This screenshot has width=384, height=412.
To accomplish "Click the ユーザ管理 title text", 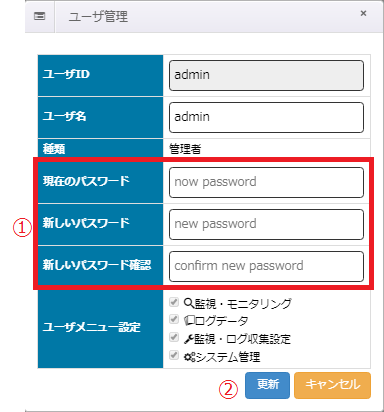I will pyautogui.click(x=98, y=17).
